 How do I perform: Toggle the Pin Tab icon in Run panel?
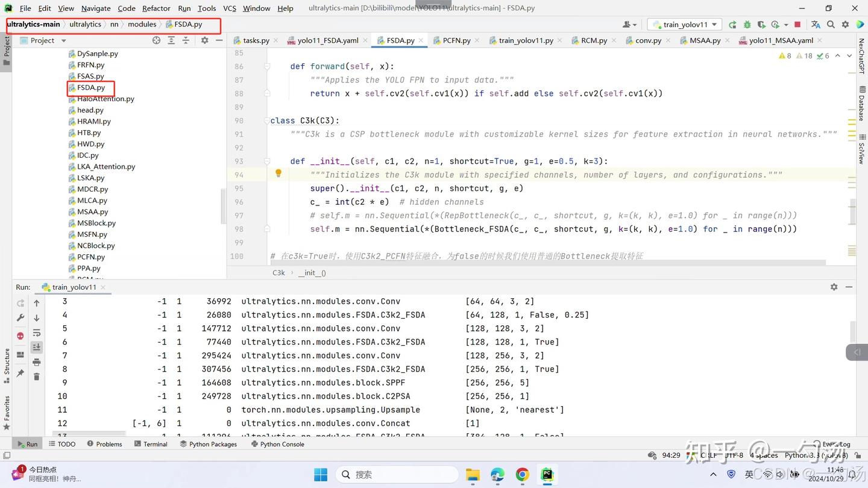tap(20, 374)
